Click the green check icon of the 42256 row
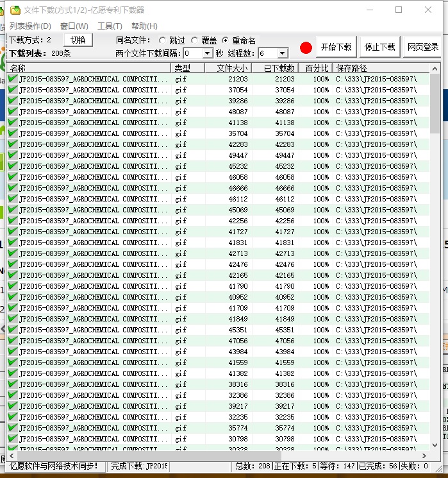 [x=13, y=221]
